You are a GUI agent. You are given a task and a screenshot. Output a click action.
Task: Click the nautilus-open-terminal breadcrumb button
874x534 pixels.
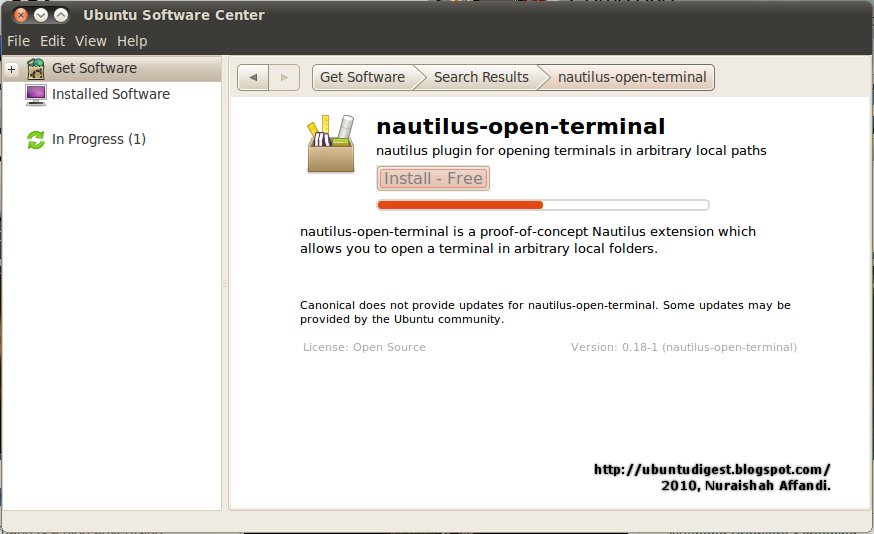(x=632, y=77)
